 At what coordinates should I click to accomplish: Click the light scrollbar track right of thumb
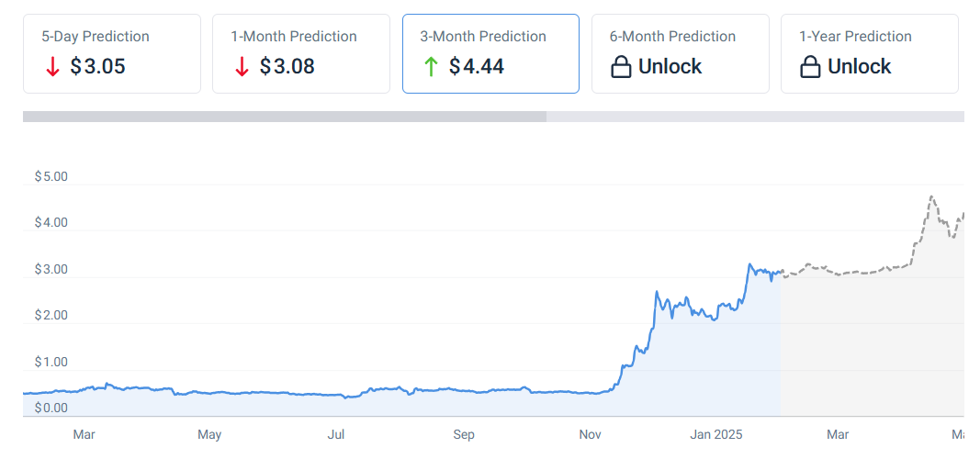click(754, 117)
